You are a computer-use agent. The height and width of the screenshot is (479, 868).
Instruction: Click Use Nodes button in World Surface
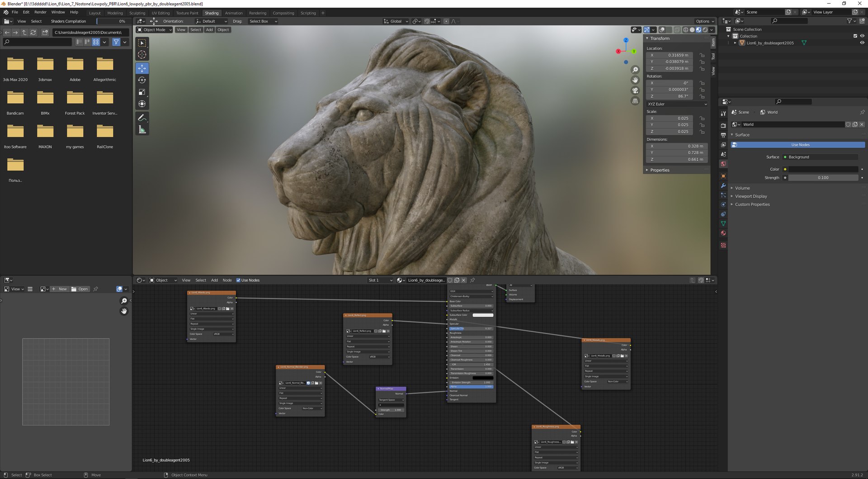[798, 145]
